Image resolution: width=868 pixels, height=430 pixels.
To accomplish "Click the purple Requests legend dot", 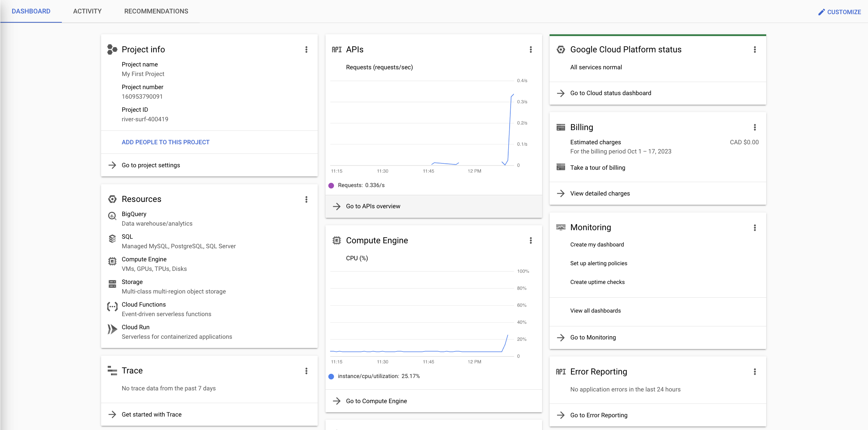I will [331, 186].
